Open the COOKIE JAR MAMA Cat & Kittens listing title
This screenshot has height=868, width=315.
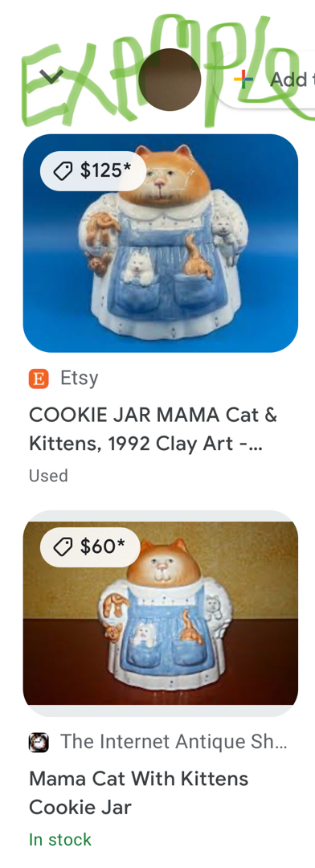point(153,429)
